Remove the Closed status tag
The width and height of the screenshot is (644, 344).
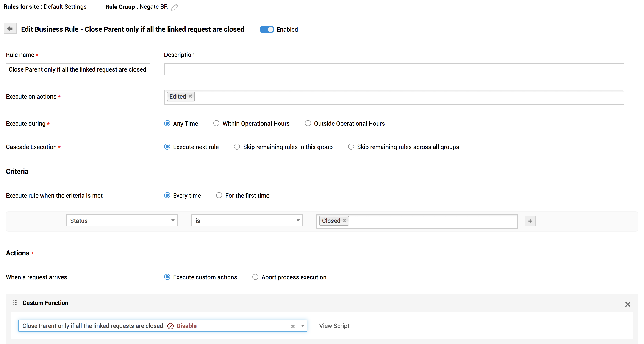[x=344, y=220]
